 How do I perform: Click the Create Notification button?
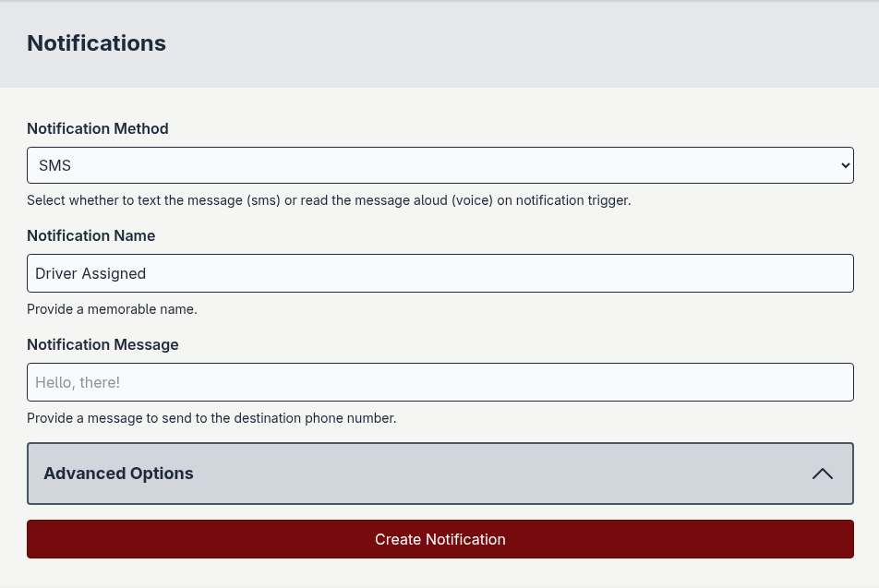(x=440, y=539)
